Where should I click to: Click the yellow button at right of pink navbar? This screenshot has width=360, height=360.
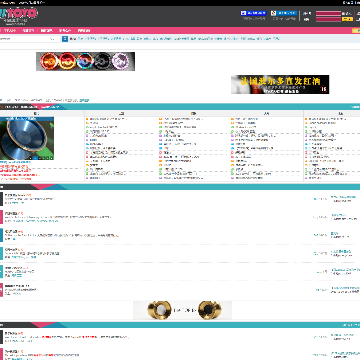(356, 31)
